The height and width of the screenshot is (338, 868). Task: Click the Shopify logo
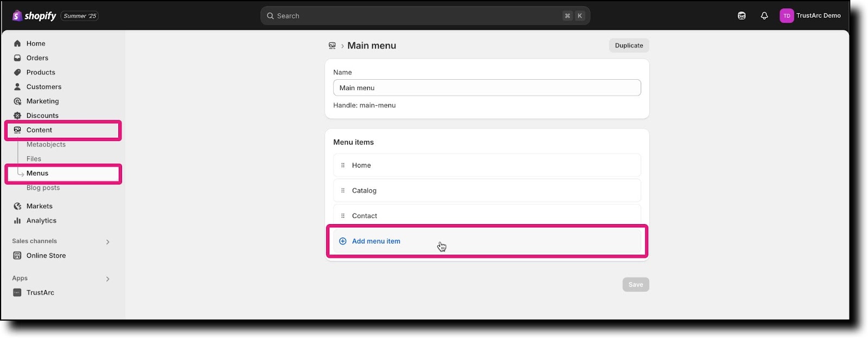[34, 16]
